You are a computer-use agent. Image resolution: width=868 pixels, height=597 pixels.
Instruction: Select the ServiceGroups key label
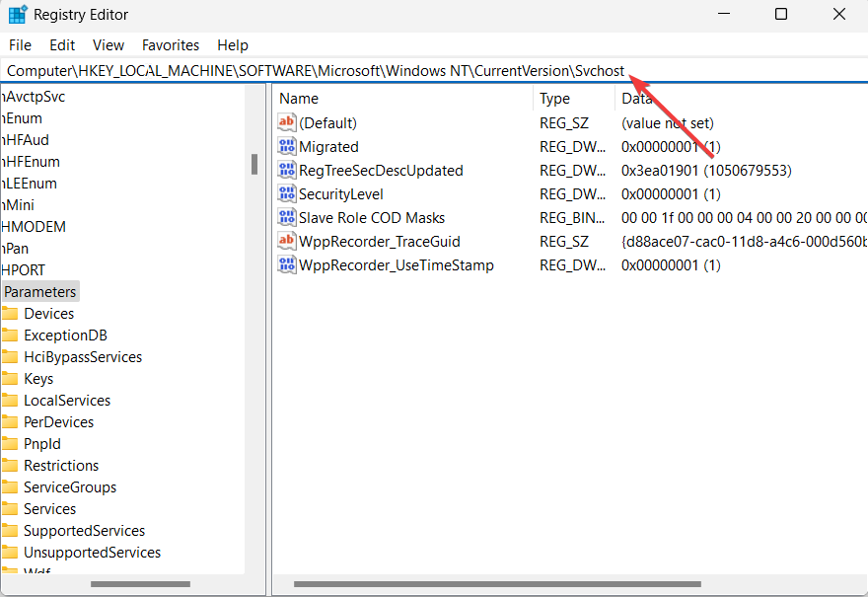click(70, 487)
